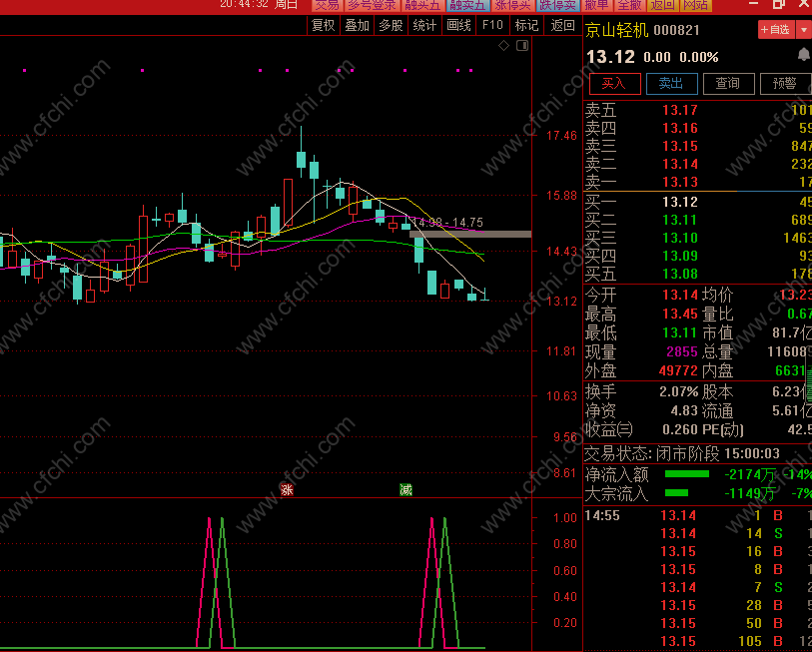The image size is (812, 652).
Task: Open F10 company information
Action: pyautogui.click(x=492, y=25)
